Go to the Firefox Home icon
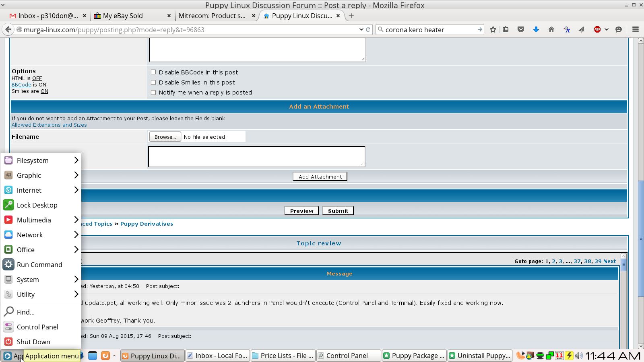Image resolution: width=644 pixels, height=362 pixels. 551,29
